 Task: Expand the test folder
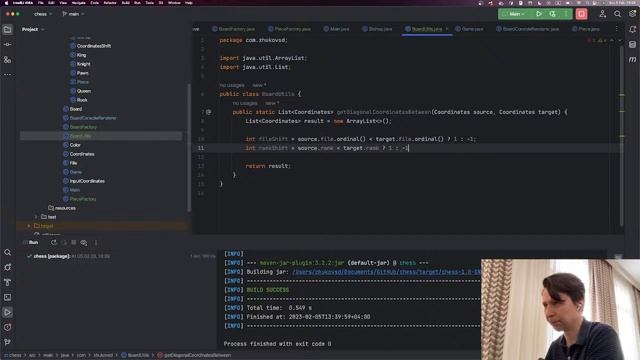pos(36,217)
